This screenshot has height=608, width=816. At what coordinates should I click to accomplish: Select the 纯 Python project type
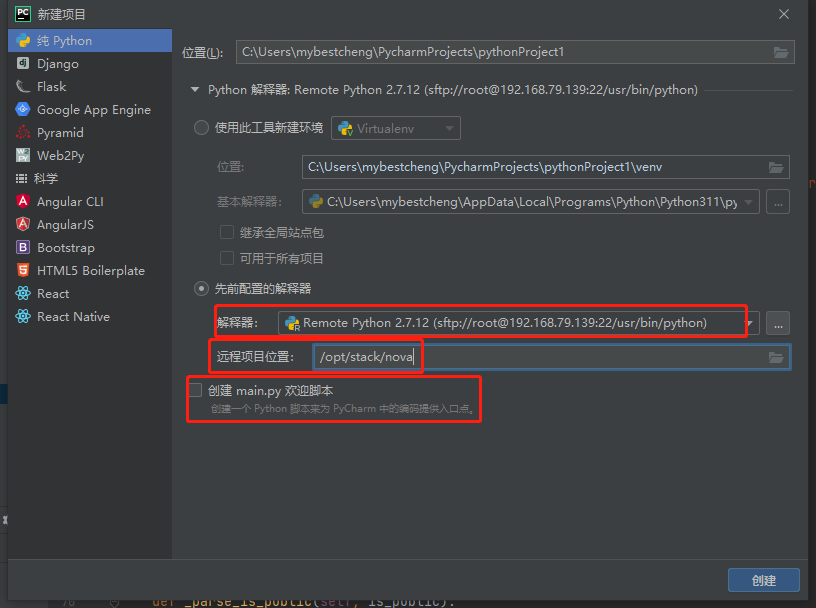pyautogui.click(x=90, y=41)
